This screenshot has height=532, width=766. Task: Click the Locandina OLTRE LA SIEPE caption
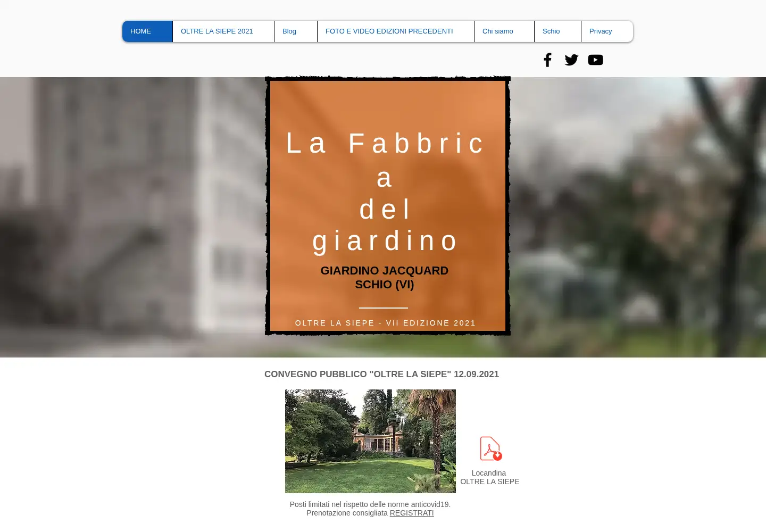[x=489, y=477]
